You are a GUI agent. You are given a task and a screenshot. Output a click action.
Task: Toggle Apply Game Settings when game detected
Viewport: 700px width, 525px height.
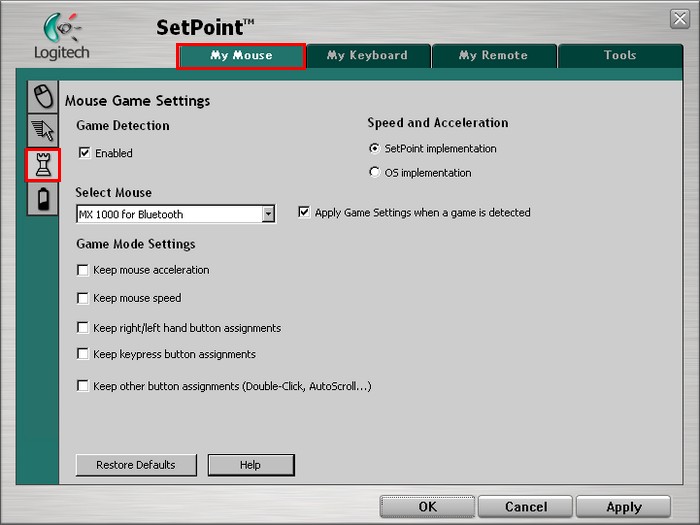[x=304, y=212]
